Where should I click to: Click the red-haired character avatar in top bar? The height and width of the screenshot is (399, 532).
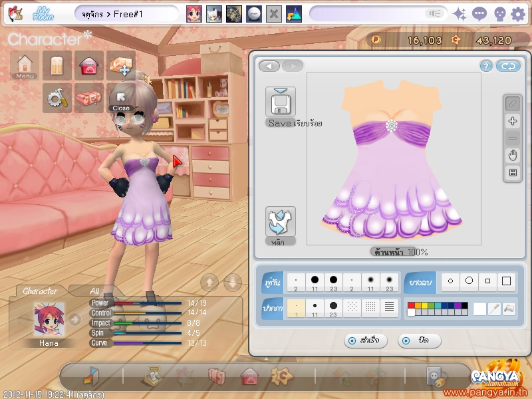click(x=194, y=14)
